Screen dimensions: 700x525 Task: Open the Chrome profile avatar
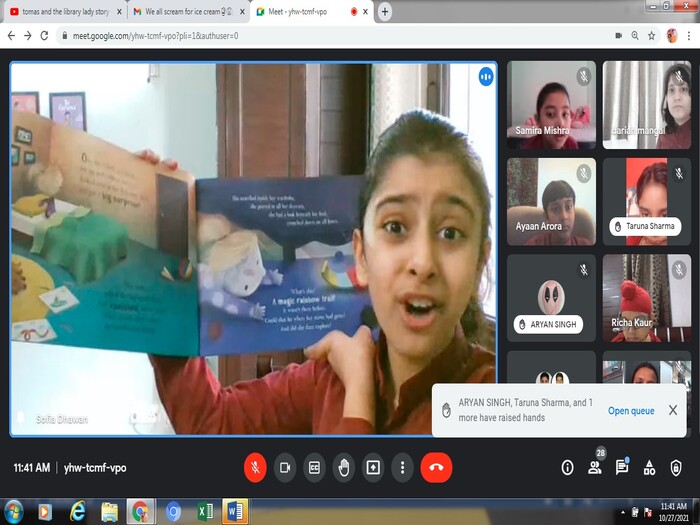672,36
